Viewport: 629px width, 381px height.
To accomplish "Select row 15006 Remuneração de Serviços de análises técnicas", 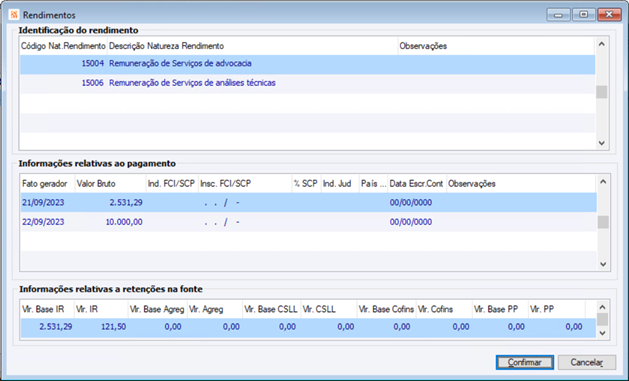I will [308, 83].
